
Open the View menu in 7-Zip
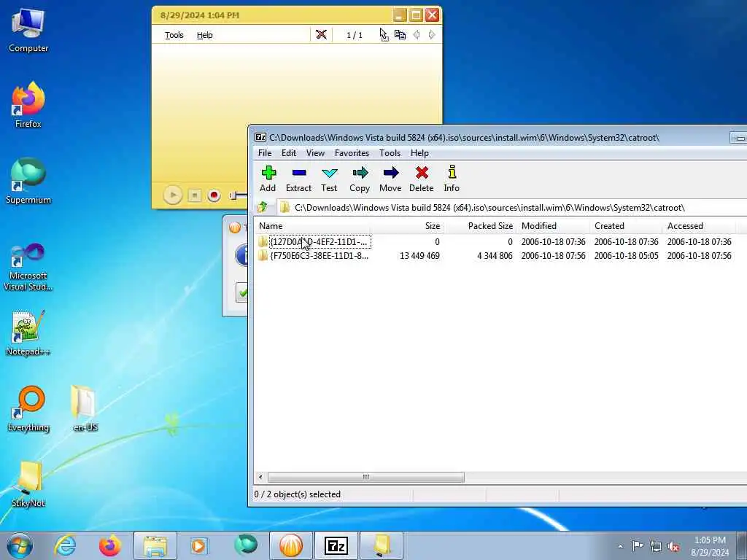point(315,153)
